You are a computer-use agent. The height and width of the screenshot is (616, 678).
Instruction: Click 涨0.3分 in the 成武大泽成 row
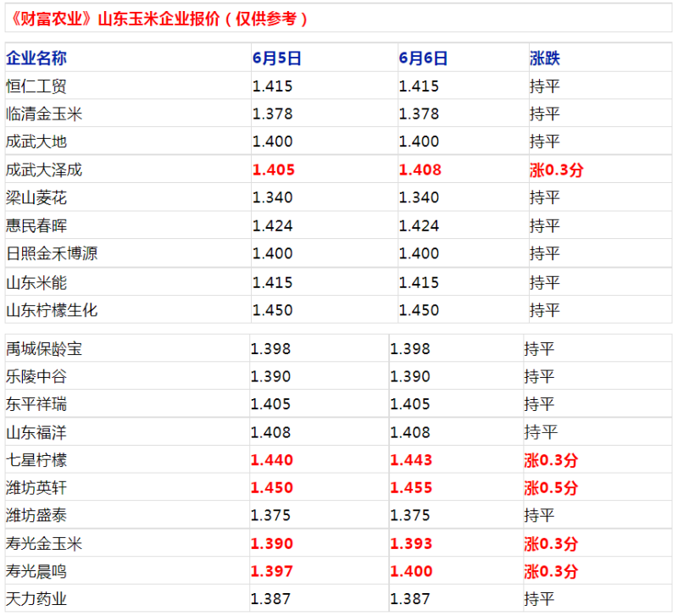[557, 169]
